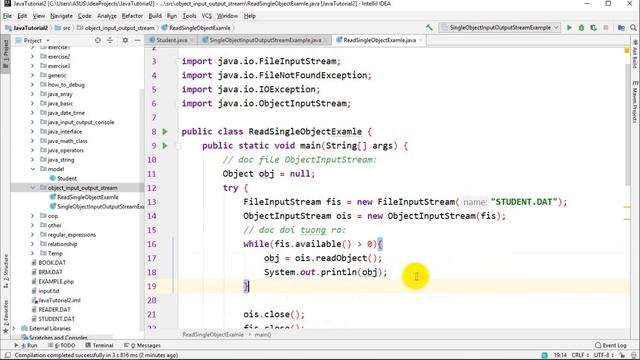Image resolution: width=640 pixels, height=360 pixels.
Task: Expand the generic folder
Action: (x=32, y=75)
